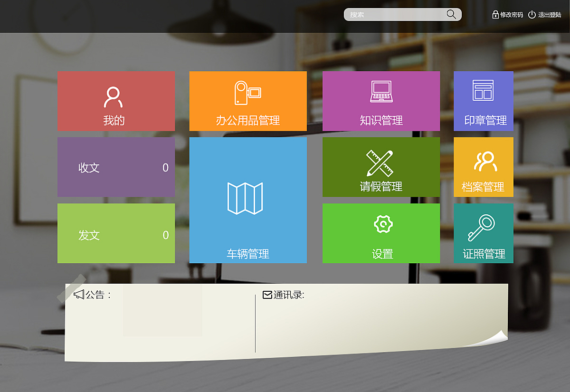570x392 pixels.
Task: Select the 档案管理 label
Action: pyautogui.click(x=483, y=187)
